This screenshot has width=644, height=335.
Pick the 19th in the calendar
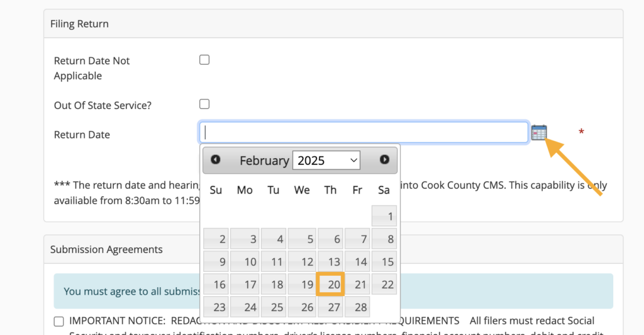point(302,285)
